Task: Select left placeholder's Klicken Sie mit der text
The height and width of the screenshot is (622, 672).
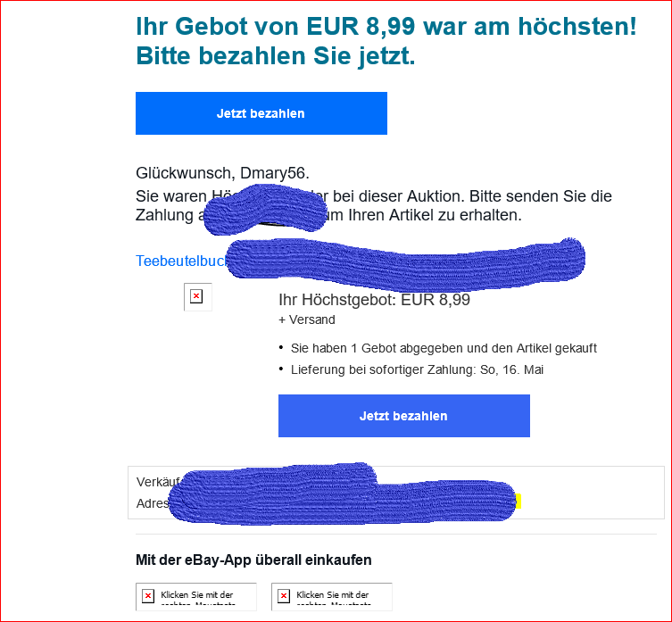Action: pos(196,595)
